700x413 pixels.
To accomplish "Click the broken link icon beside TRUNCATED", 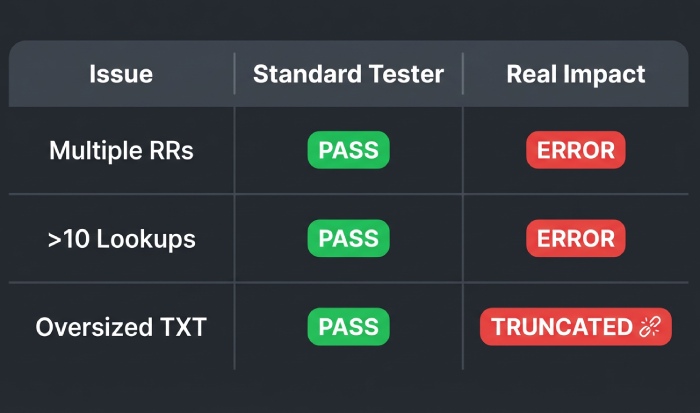I will click(x=650, y=327).
